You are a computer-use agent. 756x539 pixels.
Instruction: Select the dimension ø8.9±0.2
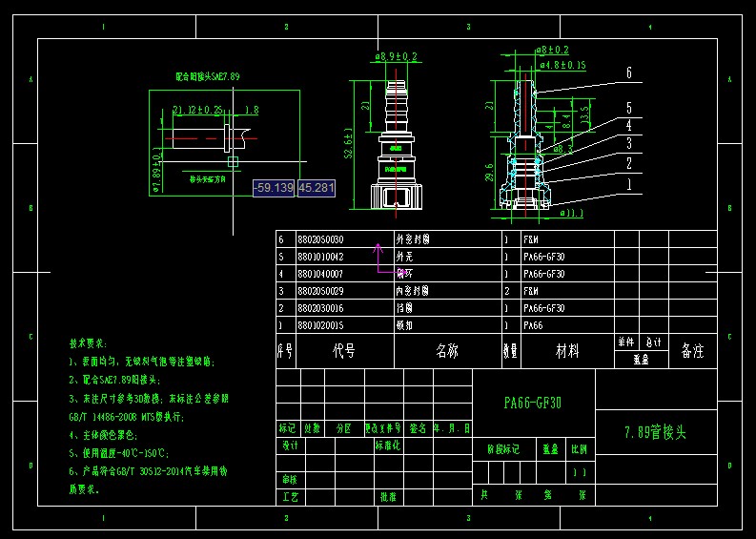click(x=396, y=57)
